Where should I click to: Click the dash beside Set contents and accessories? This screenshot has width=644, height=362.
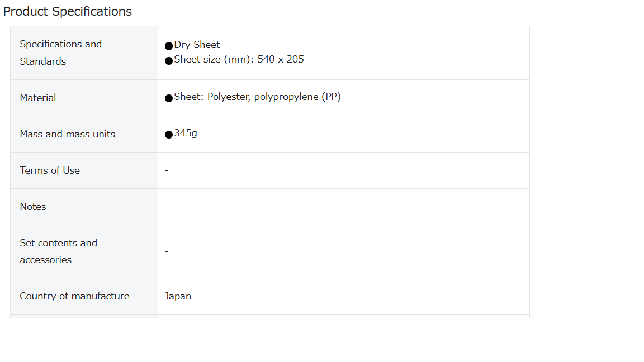167,251
